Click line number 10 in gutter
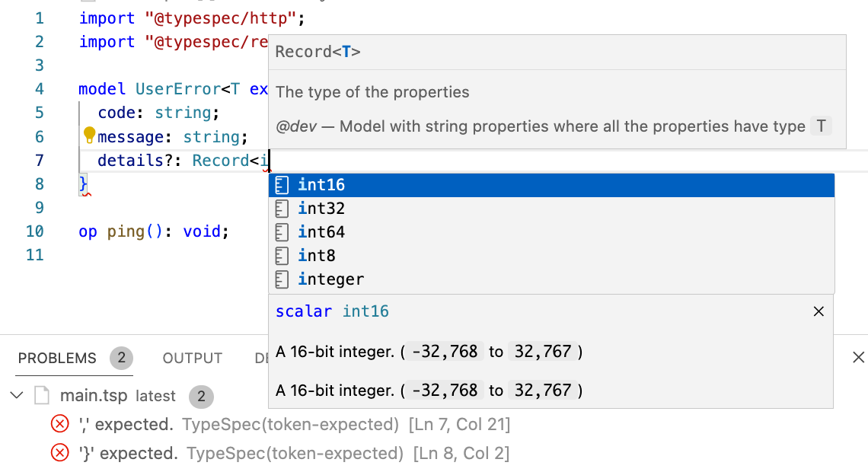The width and height of the screenshot is (868, 472). point(34,231)
